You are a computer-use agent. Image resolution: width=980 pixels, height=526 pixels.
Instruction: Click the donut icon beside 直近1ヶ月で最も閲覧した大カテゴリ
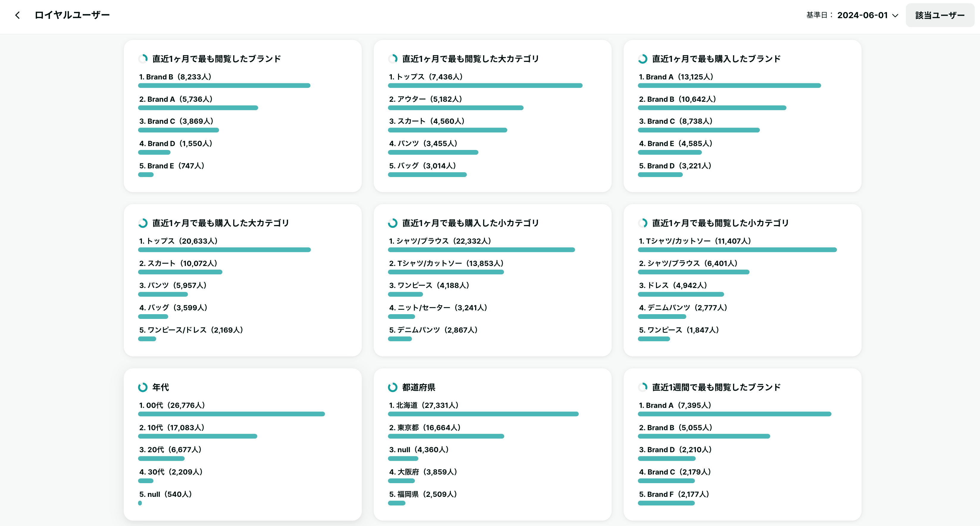tap(393, 59)
